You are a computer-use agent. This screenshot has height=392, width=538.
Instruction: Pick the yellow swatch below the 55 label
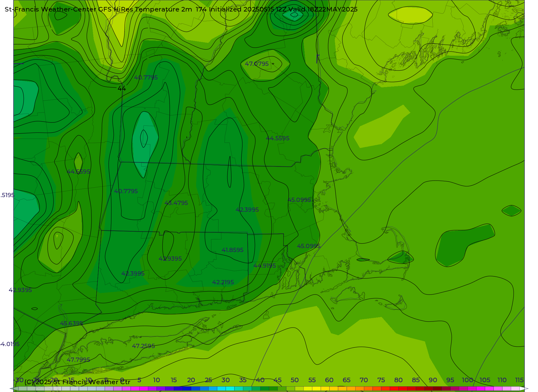(x=316, y=389)
